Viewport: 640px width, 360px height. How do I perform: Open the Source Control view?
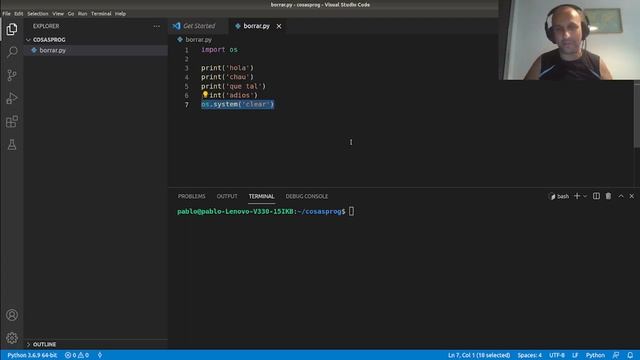click(12, 75)
